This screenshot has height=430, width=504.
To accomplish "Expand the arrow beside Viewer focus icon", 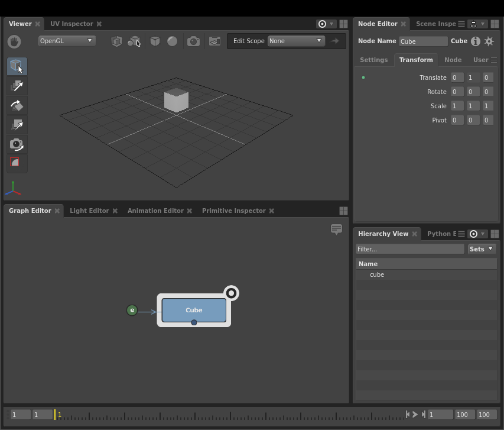I will [x=331, y=24].
